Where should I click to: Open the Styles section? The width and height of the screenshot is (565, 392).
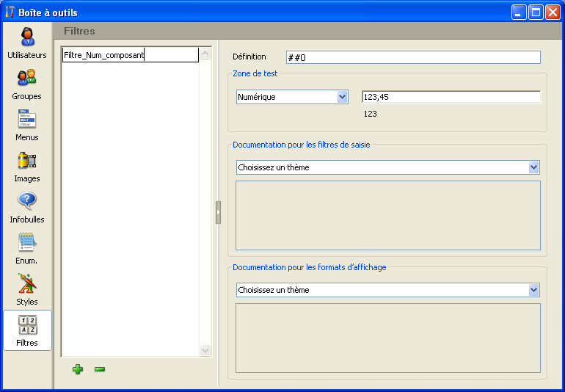(x=27, y=290)
